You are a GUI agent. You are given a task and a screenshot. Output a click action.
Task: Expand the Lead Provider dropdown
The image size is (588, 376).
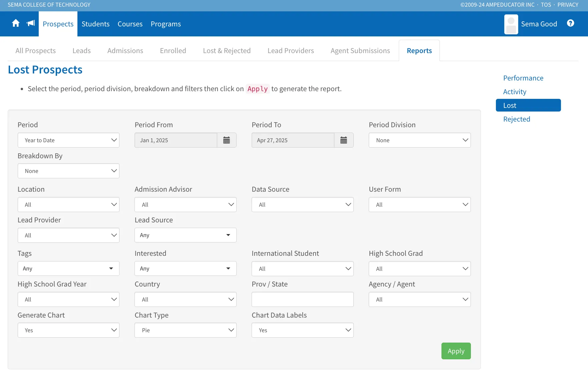coord(68,235)
